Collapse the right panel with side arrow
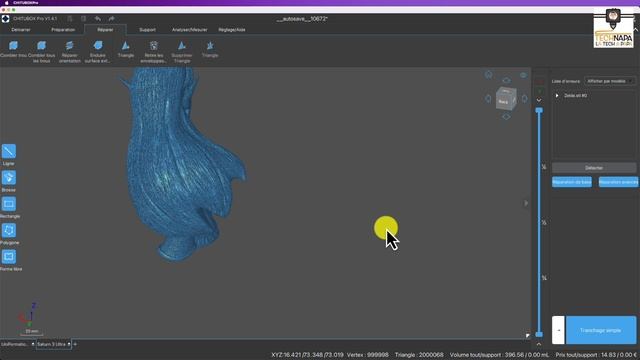The width and height of the screenshot is (640, 360). point(526,203)
